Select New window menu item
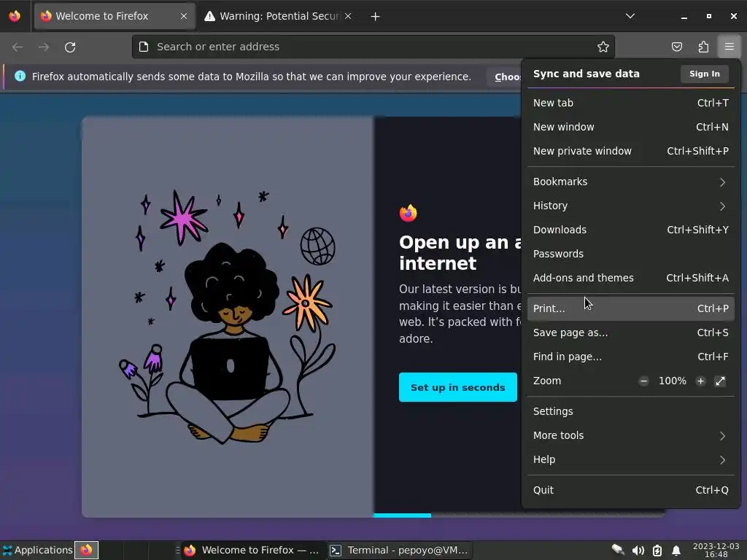Screen dimensions: 747x560 click(x=631, y=127)
